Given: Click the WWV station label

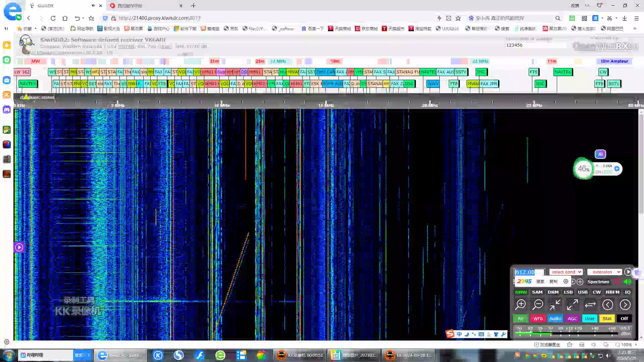Looking at the screenshot, I should tap(433, 83).
